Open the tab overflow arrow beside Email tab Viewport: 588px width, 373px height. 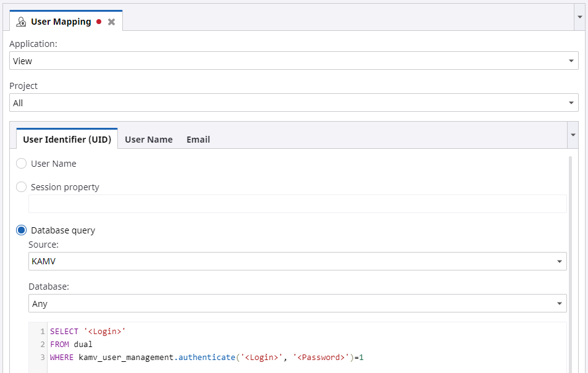coord(572,135)
